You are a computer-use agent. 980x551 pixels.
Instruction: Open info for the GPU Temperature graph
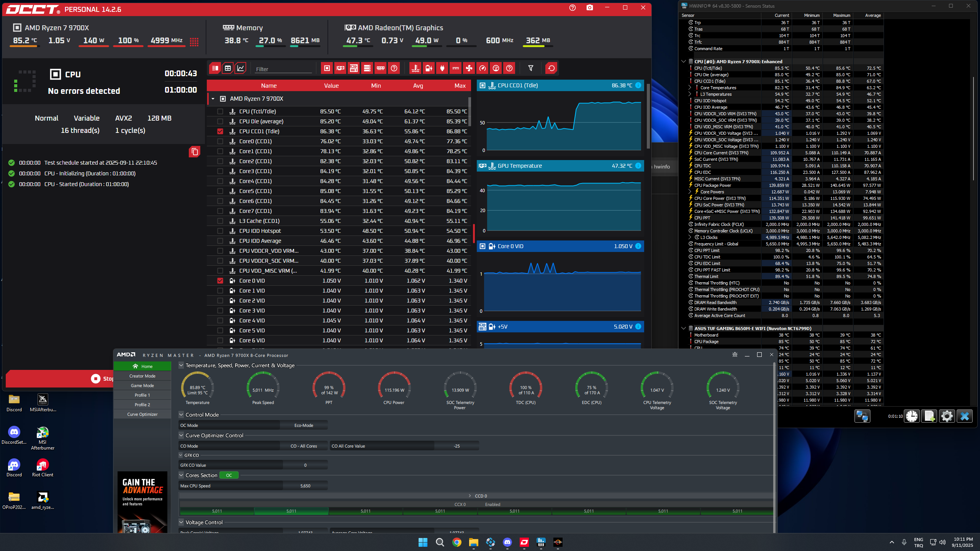[638, 166]
